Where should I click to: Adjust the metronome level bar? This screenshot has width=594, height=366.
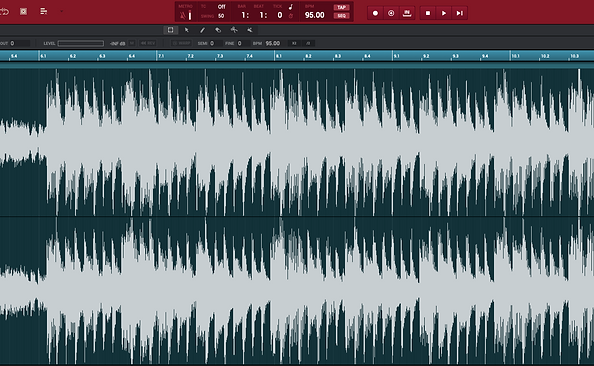click(x=190, y=16)
